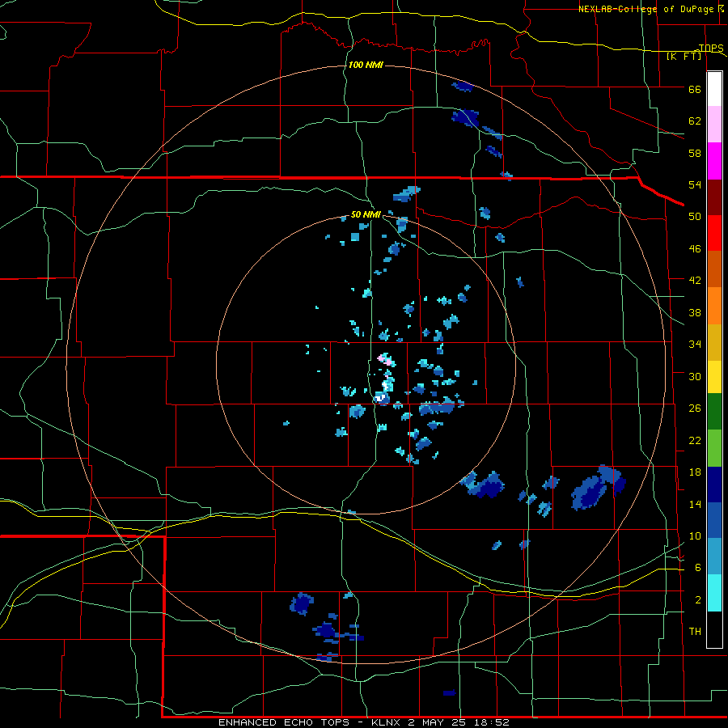Choose the gold mustard legend swatch
Viewport: 728px width, 728px height.
(714, 342)
